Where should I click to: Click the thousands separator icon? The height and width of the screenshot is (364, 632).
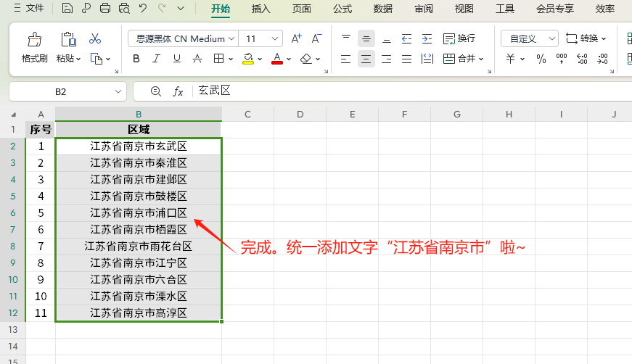tap(561, 59)
